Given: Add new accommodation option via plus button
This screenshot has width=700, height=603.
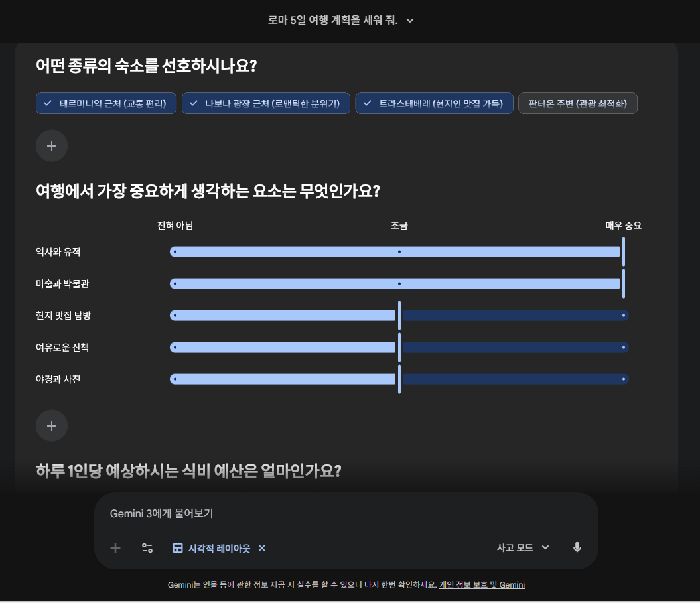Looking at the screenshot, I should point(52,145).
